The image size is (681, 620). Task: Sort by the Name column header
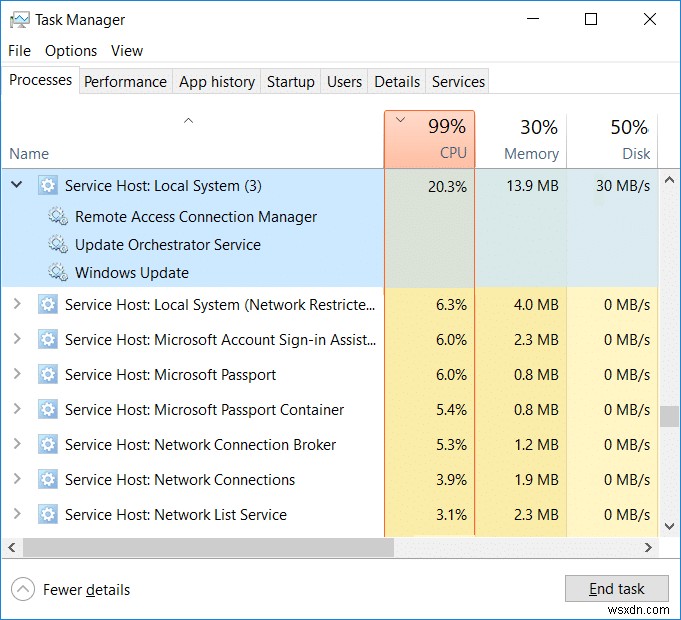click(192, 139)
